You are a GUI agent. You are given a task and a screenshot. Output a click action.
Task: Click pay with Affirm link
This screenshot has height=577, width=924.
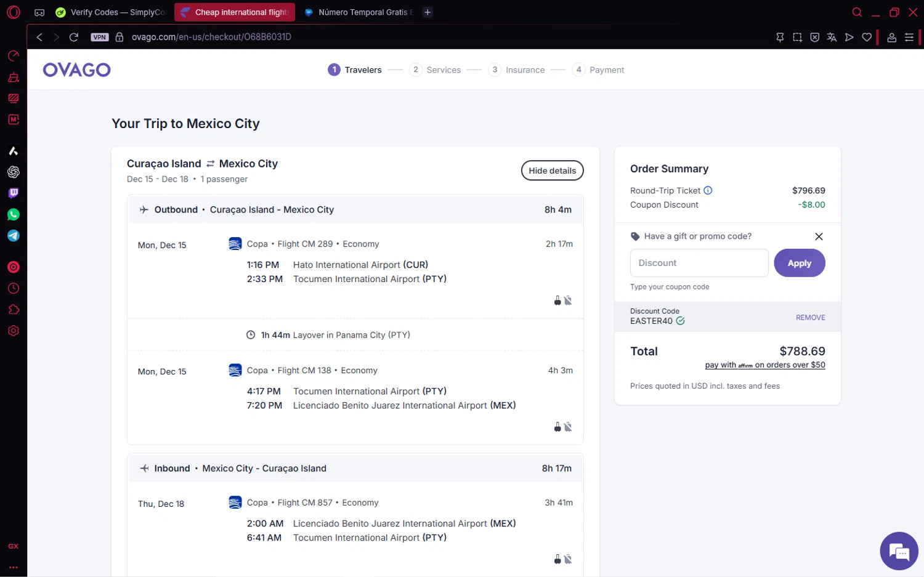[765, 365]
